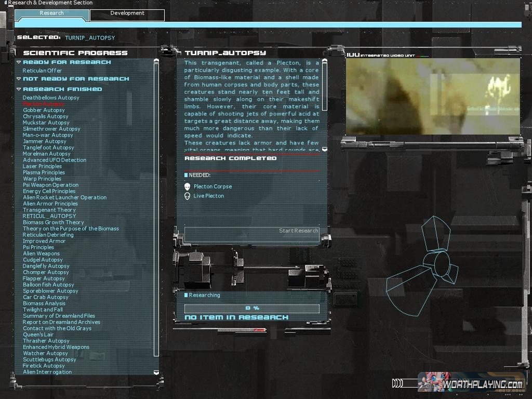
Task: Collapse the Ready For Research section
Action: point(19,62)
